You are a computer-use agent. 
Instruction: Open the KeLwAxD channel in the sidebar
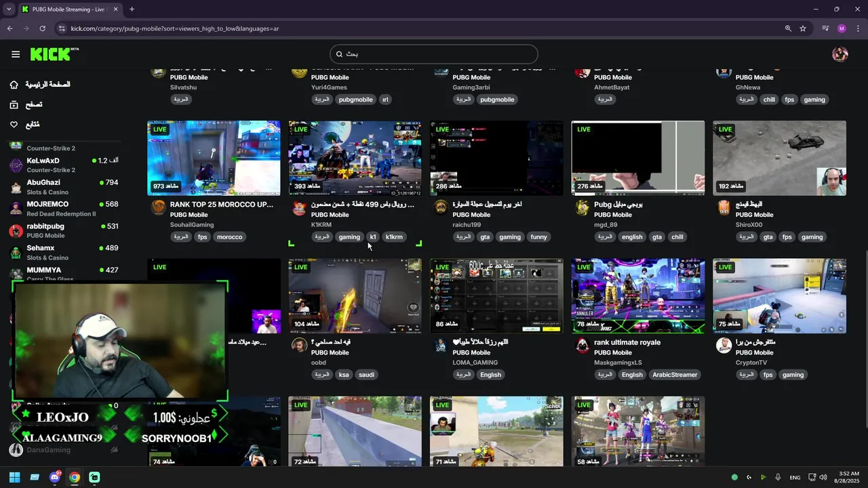tap(64, 165)
